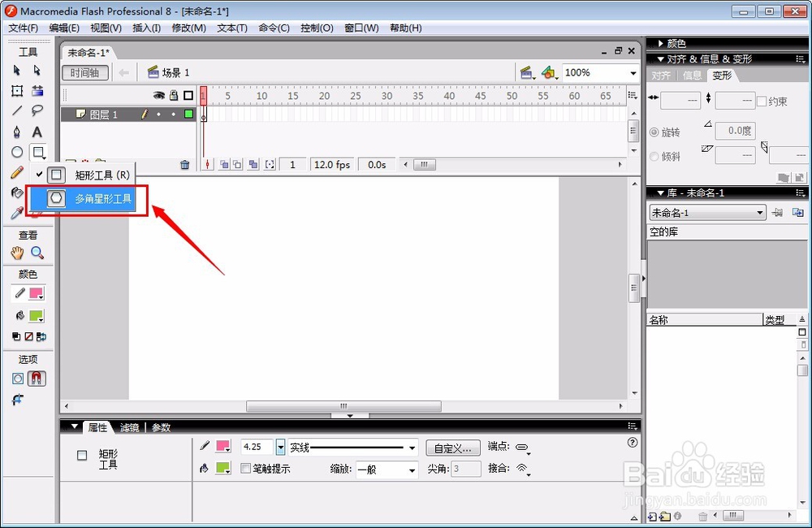Click the Delete Layer trash icon

pos(184,165)
